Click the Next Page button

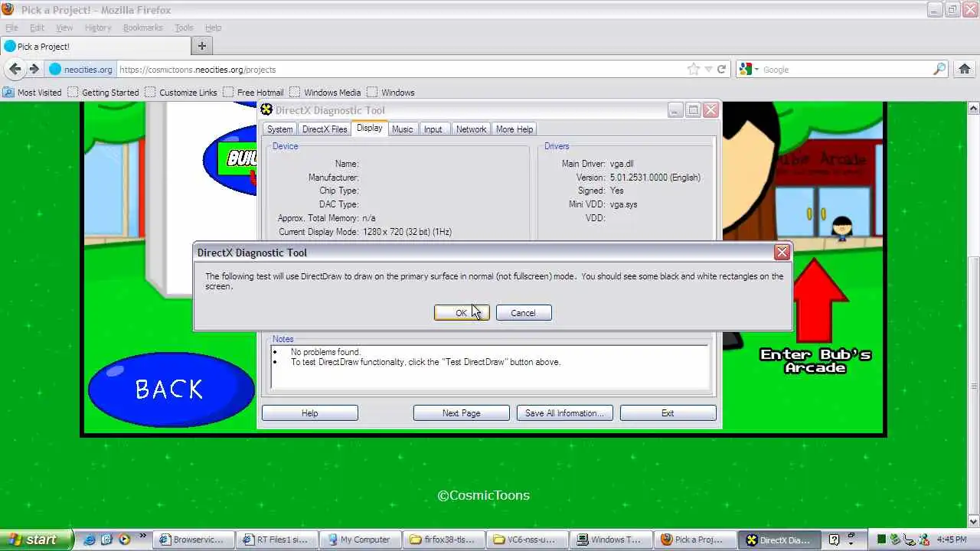click(x=461, y=413)
